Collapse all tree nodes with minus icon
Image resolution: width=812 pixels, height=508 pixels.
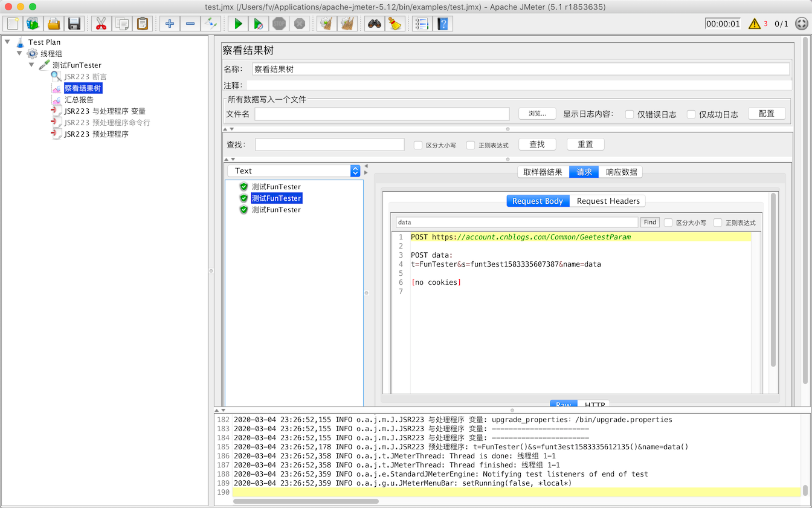[190, 24]
